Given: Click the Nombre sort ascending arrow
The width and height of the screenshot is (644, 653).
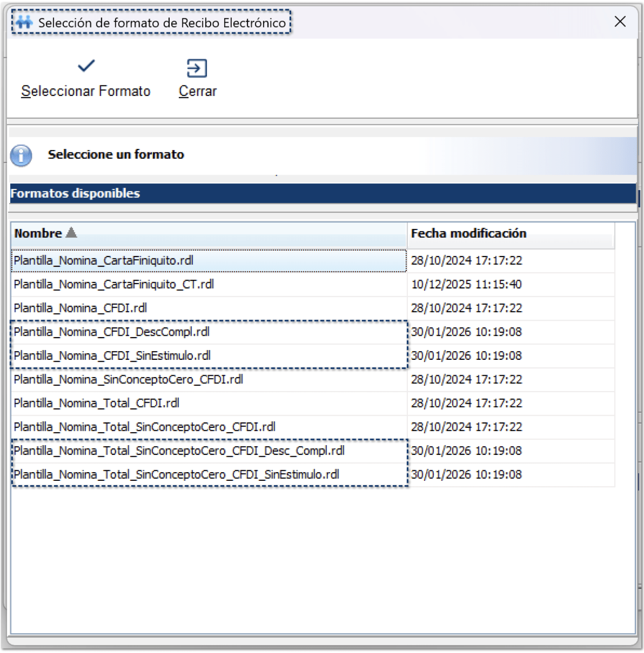Looking at the screenshot, I should [x=71, y=233].
